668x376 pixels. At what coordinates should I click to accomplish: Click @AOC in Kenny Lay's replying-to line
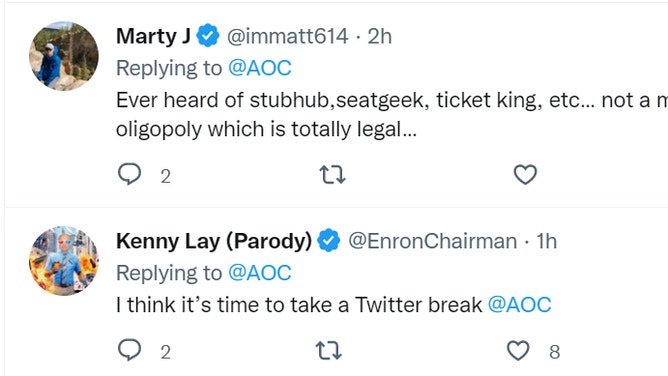(260, 273)
